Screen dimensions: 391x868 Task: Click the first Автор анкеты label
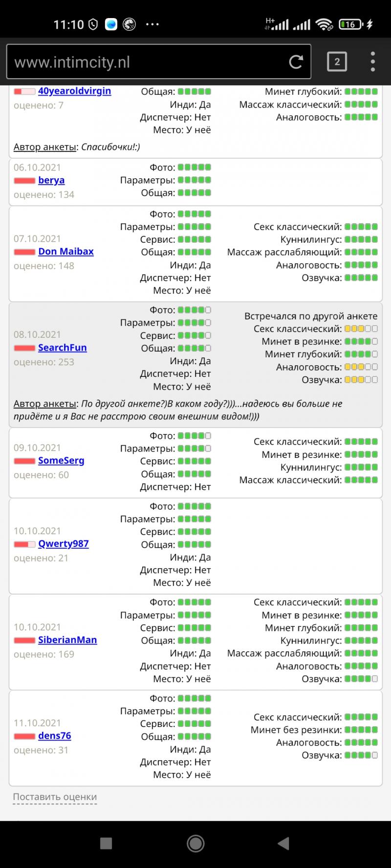[45, 147]
